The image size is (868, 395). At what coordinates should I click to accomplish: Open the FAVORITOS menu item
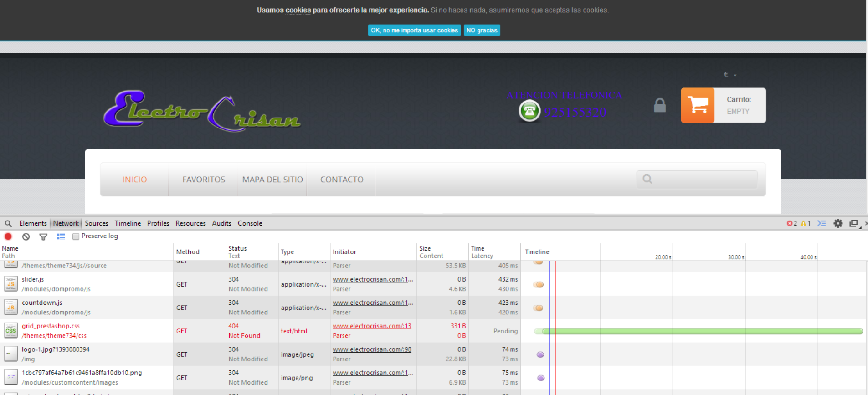[204, 180]
